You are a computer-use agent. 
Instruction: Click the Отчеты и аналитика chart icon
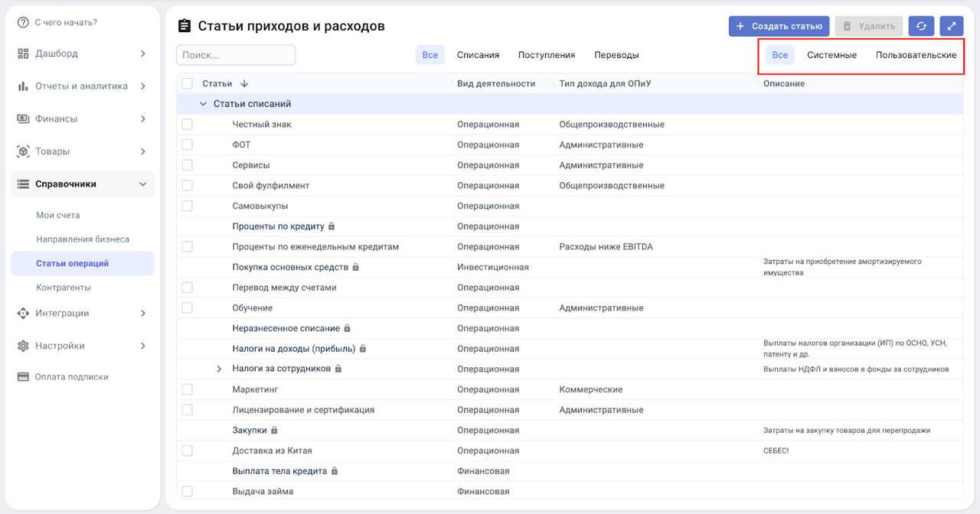pos(23,86)
